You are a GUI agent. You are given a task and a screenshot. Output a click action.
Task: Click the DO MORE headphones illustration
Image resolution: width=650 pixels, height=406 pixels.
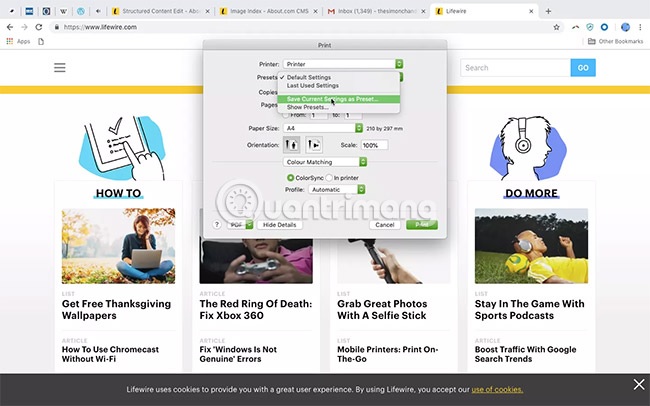click(x=528, y=148)
